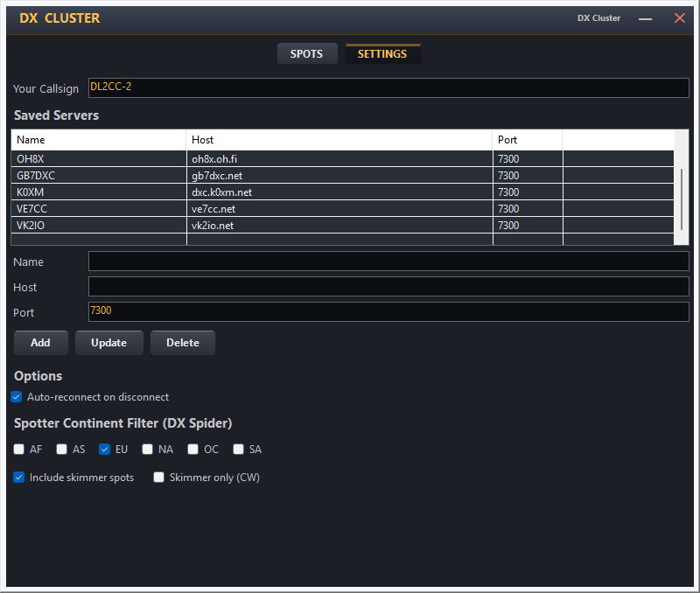This screenshot has height=593, width=700.
Task: Enable the SA continent filter
Action: click(238, 449)
